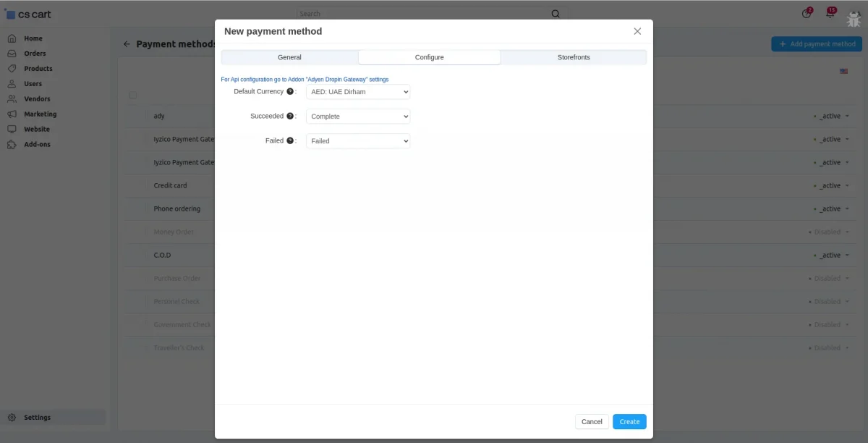Screen dimensions: 868x443
Task: Click the Add-ons puzzle piece icon
Action: [12, 145]
